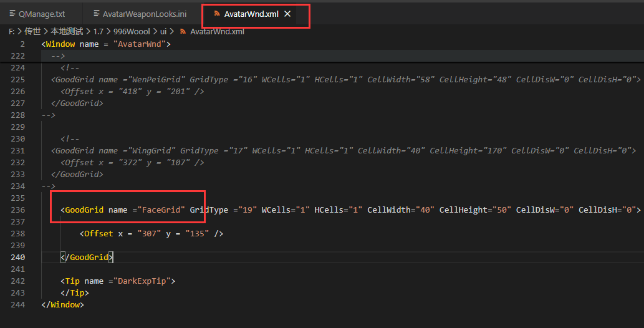
Task: Open the 996Woool breadcrumb folder
Action: [x=133, y=31]
